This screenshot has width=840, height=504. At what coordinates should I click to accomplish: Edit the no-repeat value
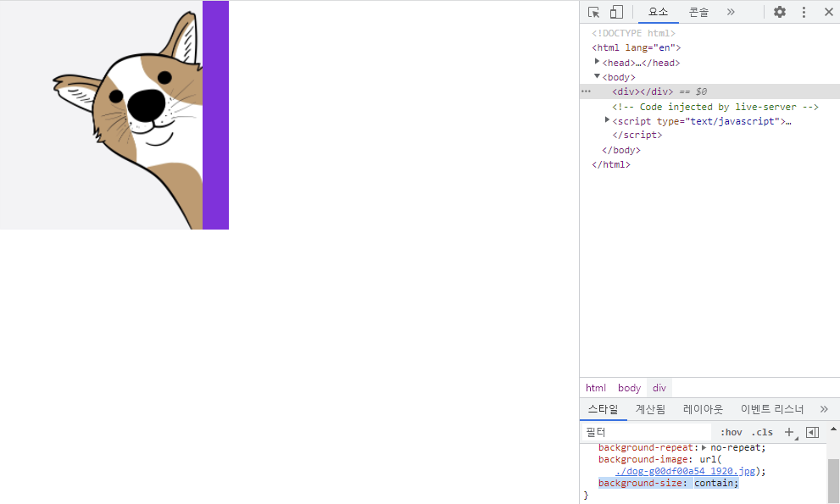pyautogui.click(x=735, y=447)
